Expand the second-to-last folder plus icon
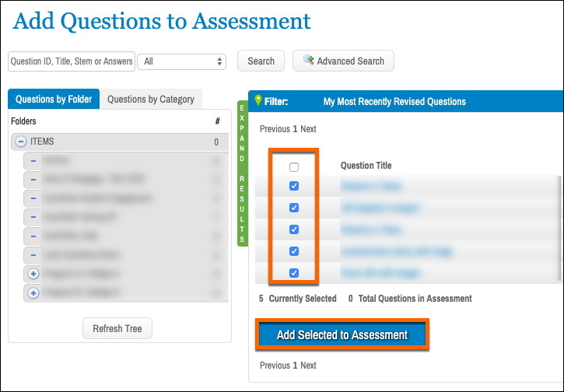Viewport: 564px width, 392px height. pyautogui.click(x=33, y=275)
